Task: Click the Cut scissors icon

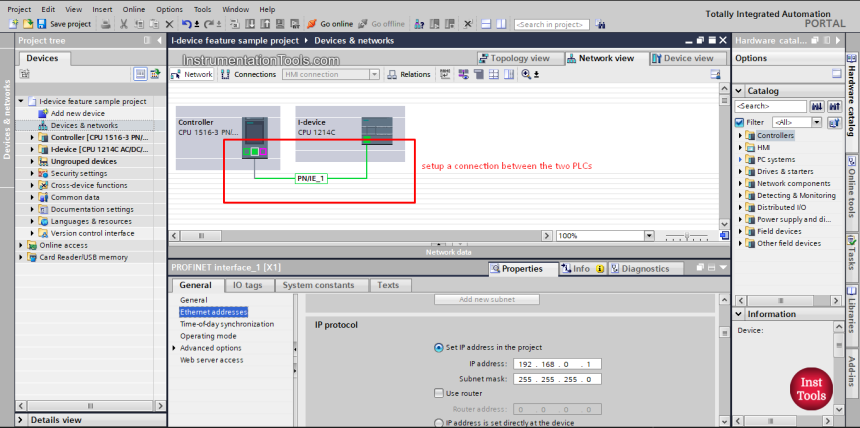Action: 124,24
